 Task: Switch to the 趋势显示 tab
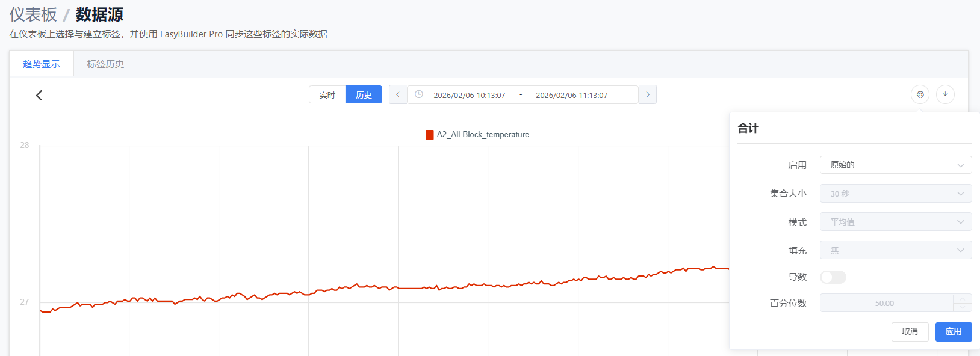point(42,64)
